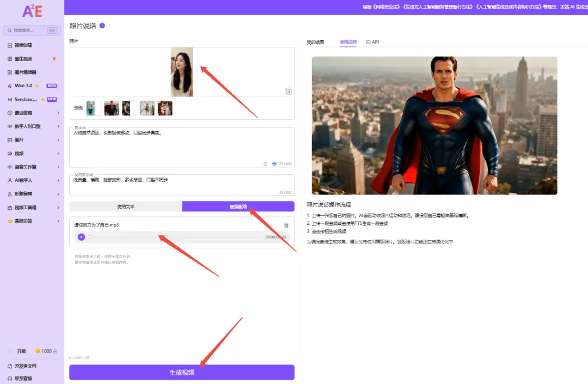Click the 6 credits/秒 cost label
Screen dimensions: 588x384
79,358
